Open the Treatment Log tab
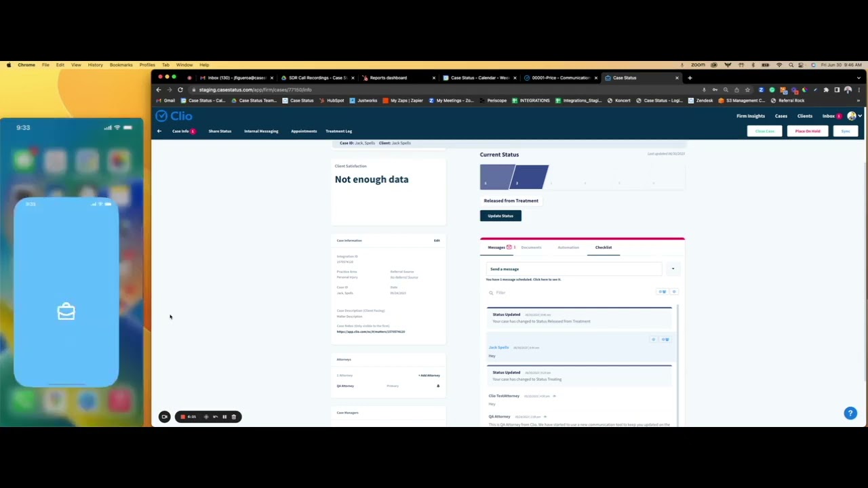Image resolution: width=868 pixels, height=488 pixels. click(x=339, y=131)
